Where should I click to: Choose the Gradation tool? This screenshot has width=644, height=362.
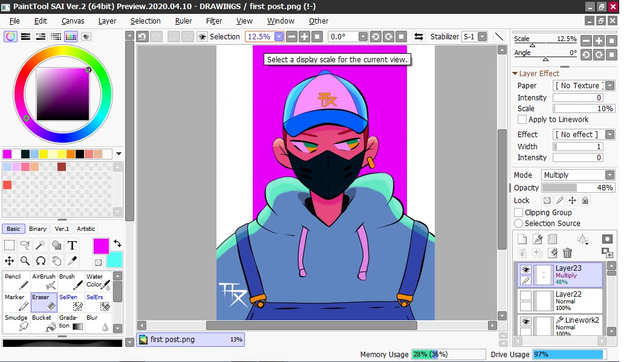pos(71,323)
